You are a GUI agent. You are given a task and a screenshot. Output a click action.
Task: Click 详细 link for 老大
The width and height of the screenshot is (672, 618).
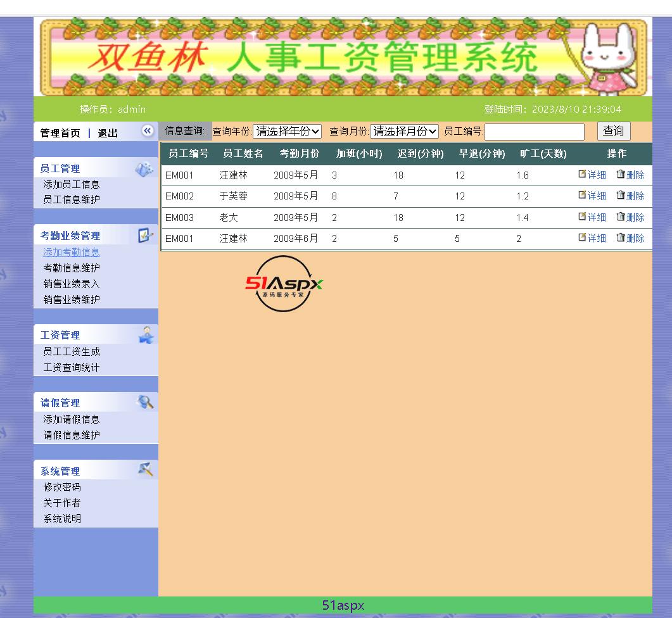pyautogui.click(x=597, y=217)
